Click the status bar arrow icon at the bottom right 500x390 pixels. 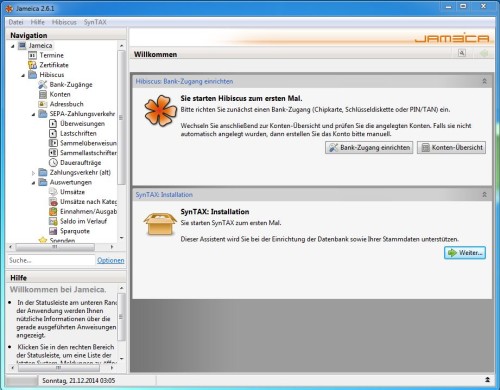tap(487, 380)
